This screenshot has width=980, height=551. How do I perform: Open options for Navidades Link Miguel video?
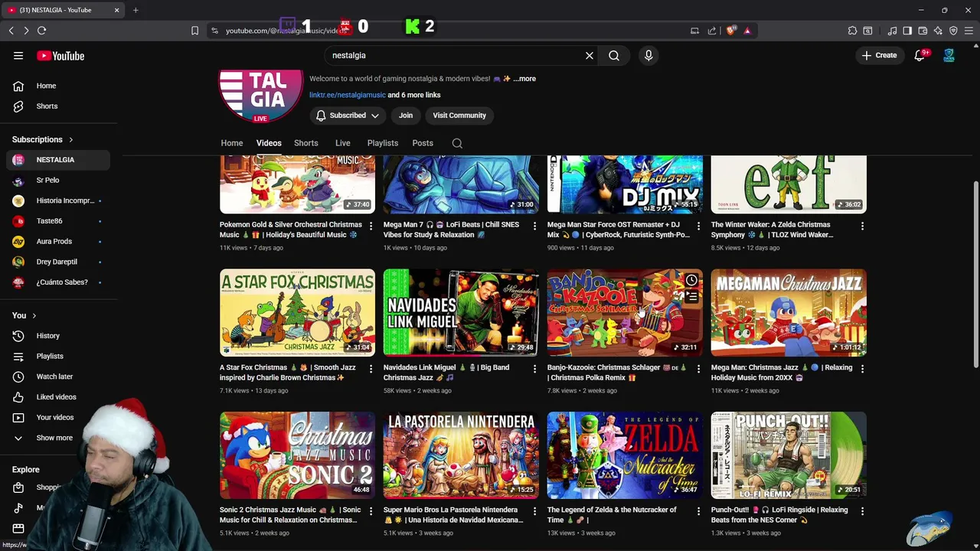point(534,368)
